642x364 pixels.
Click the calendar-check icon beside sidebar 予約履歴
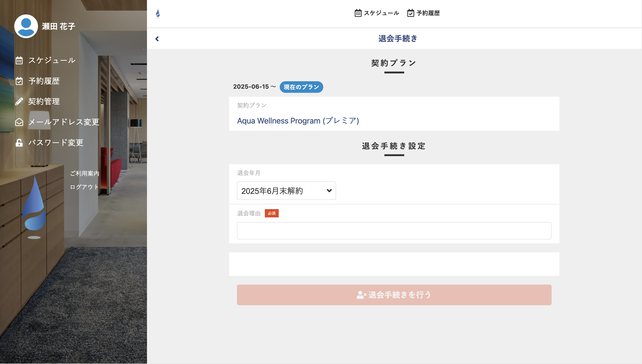click(19, 81)
